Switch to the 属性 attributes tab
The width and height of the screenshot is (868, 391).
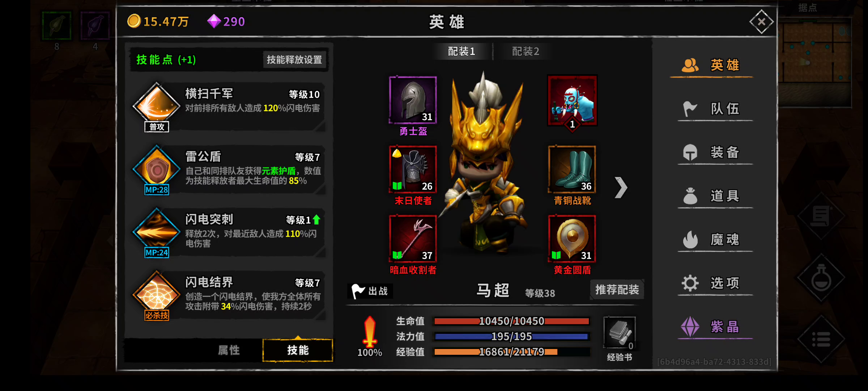[229, 350]
